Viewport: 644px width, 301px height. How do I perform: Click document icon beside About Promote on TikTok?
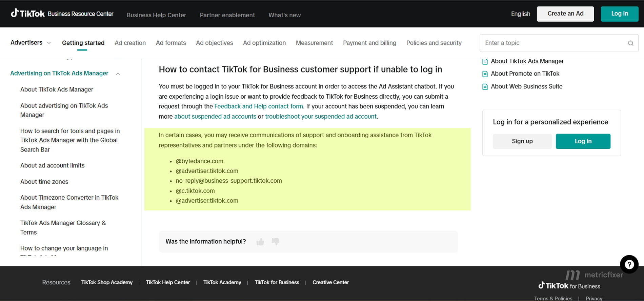(x=485, y=74)
